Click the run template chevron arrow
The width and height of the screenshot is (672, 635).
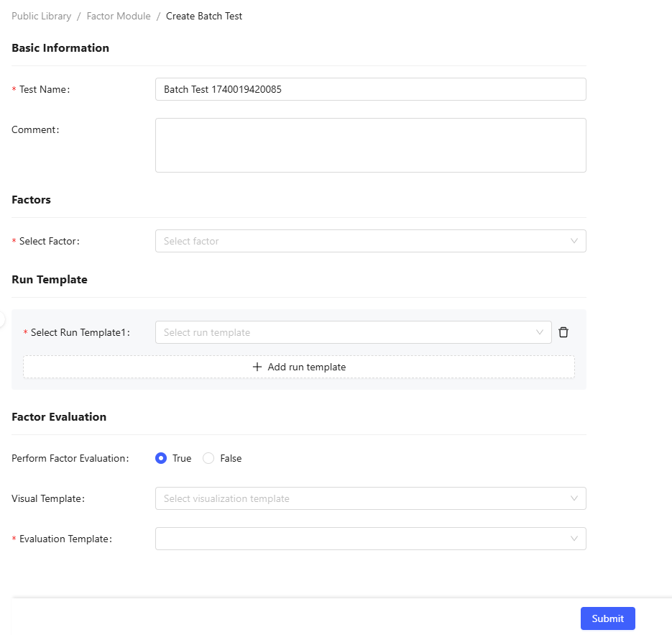coord(540,332)
